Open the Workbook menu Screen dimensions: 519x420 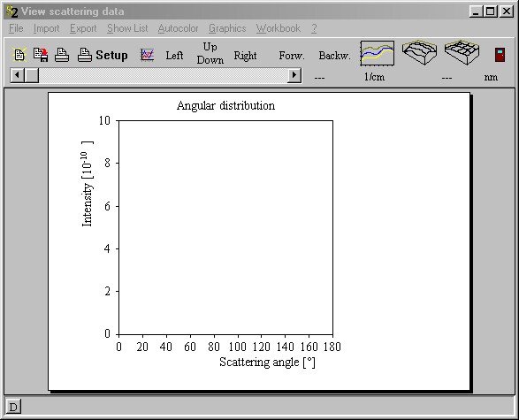pos(279,28)
